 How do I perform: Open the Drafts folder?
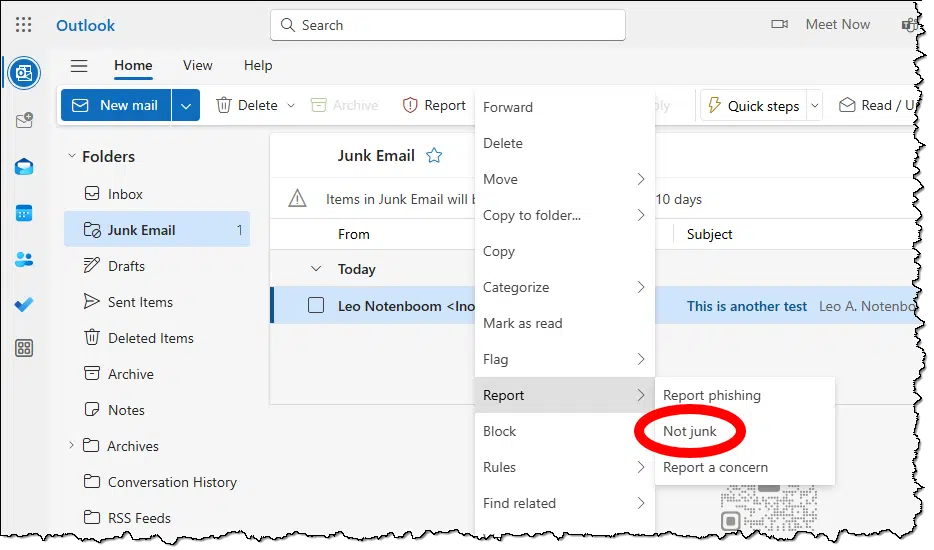click(x=157, y=266)
